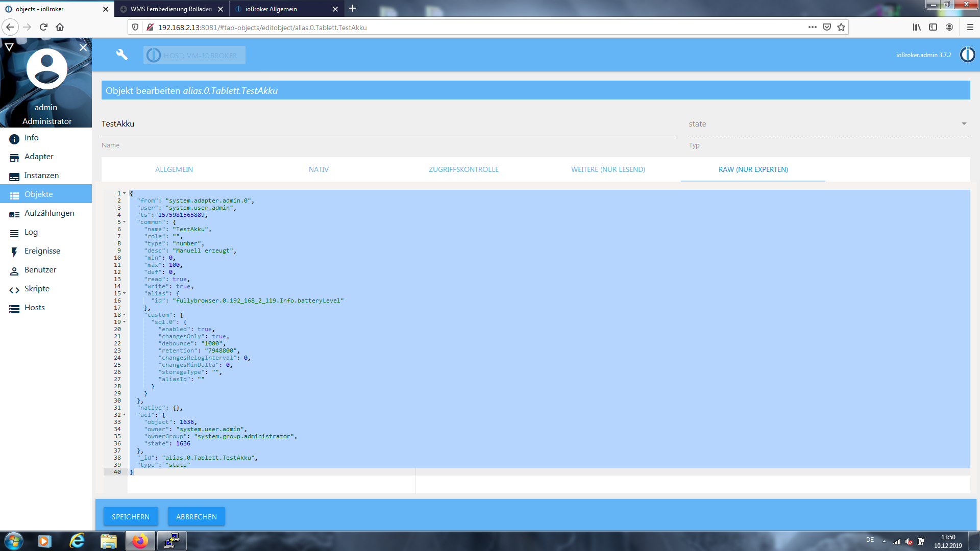Click the Adapter store icon
The image size is (980, 551).
[x=14, y=157]
